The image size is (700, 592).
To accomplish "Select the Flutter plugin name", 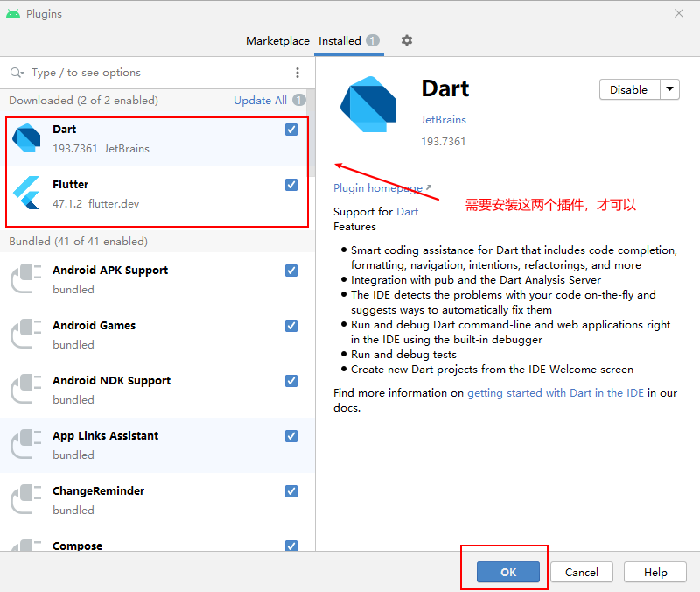I will coord(71,185).
